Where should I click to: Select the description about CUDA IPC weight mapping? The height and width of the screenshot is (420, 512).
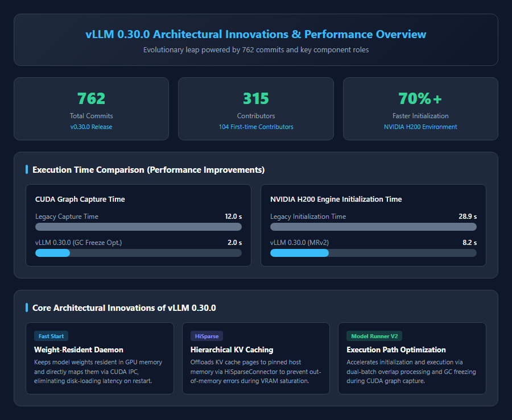tap(98, 372)
